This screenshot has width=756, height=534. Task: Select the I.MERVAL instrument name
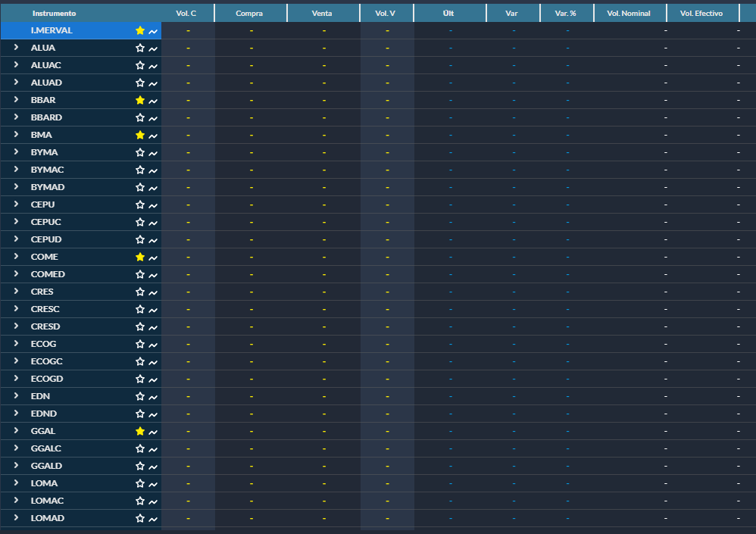pos(52,30)
